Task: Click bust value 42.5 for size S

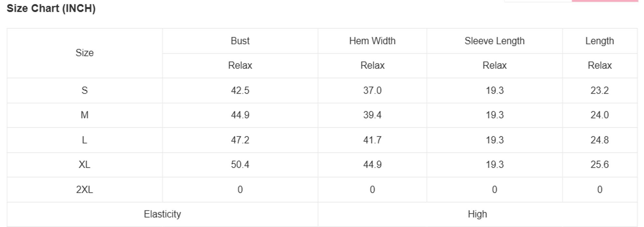Action: click(x=240, y=90)
